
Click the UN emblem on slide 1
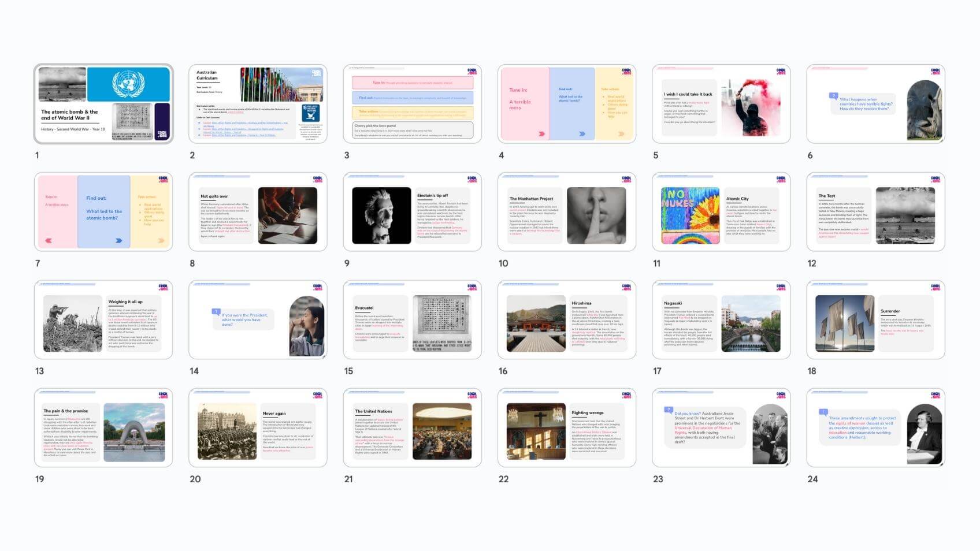tap(128, 84)
